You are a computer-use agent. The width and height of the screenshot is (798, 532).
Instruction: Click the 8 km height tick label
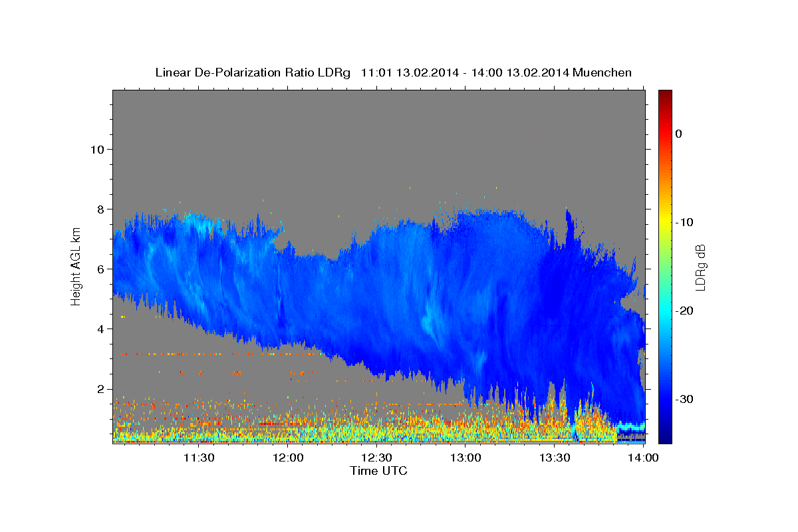100,209
